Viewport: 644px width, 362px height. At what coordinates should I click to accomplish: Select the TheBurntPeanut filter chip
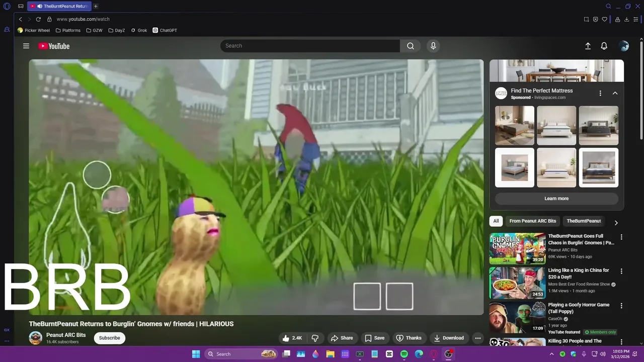click(x=584, y=221)
